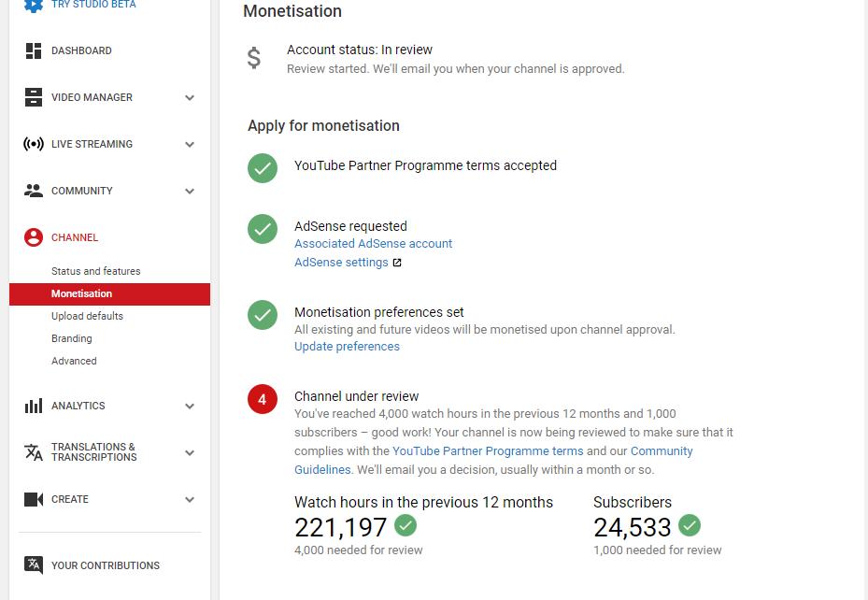The height and width of the screenshot is (600, 868).
Task: Click the watch hours value 221,197
Action: point(340,527)
